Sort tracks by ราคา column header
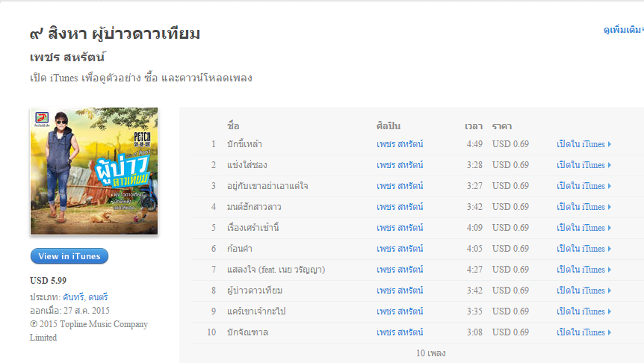 pyautogui.click(x=502, y=126)
